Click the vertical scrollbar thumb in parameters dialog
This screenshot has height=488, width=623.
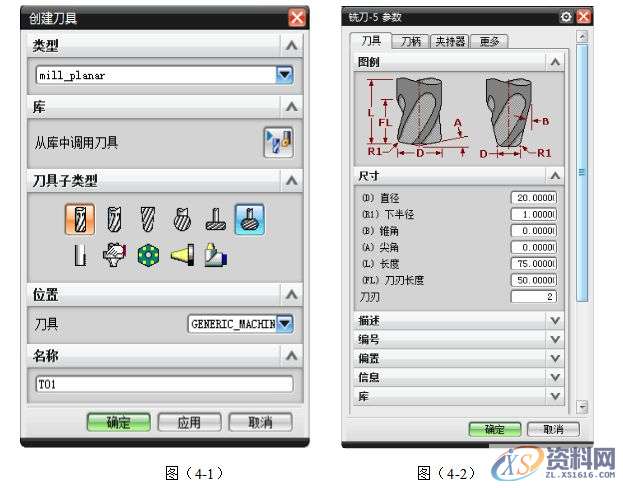tap(582, 172)
